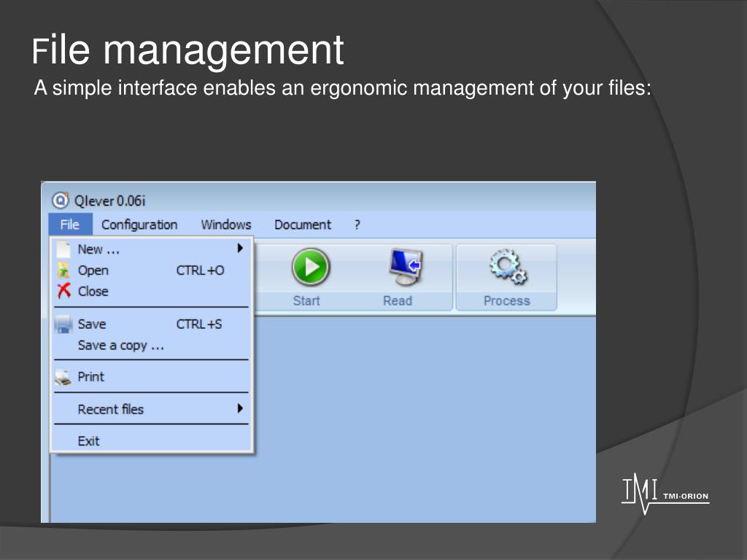Image resolution: width=747 pixels, height=560 pixels.
Task: Click the Start label under the play icon
Action: click(x=306, y=301)
